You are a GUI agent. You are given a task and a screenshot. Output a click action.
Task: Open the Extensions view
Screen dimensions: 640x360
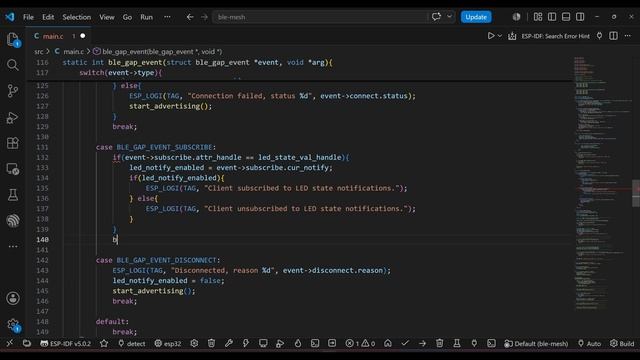click(13, 143)
